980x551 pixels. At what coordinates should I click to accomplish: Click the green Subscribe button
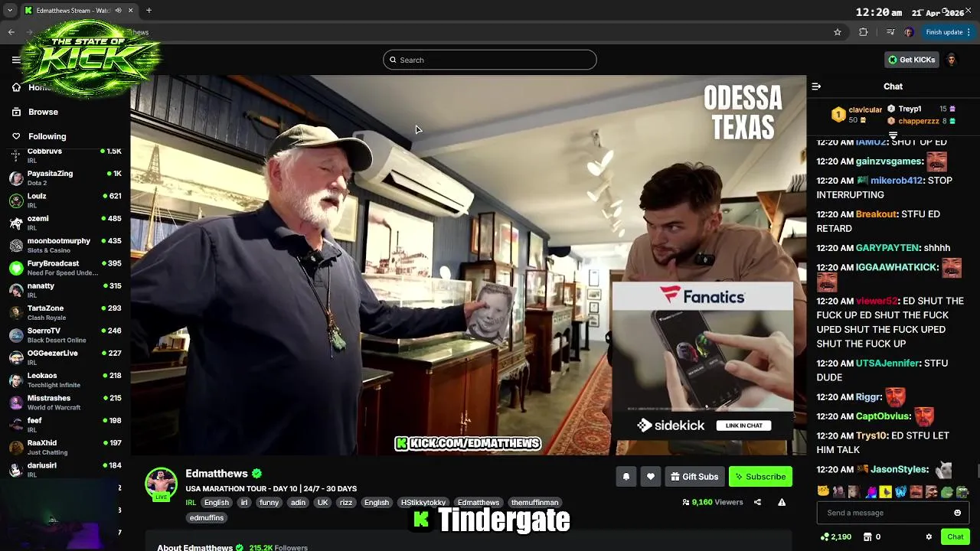tap(760, 477)
